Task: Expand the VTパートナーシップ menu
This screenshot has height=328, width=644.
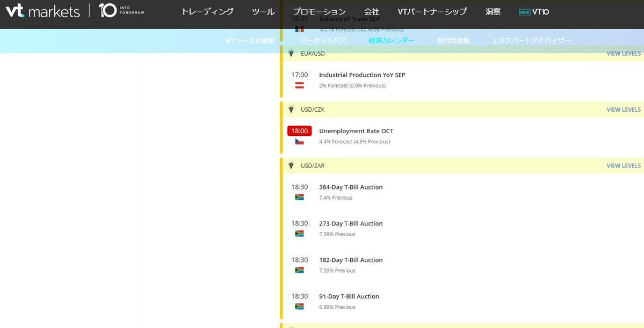Action: (x=432, y=12)
